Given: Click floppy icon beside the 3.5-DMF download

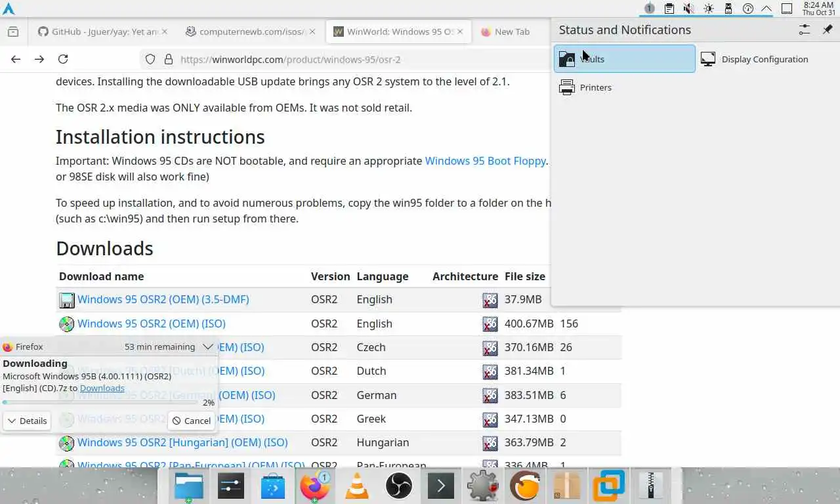Looking at the screenshot, I should (x=66, y=301).
